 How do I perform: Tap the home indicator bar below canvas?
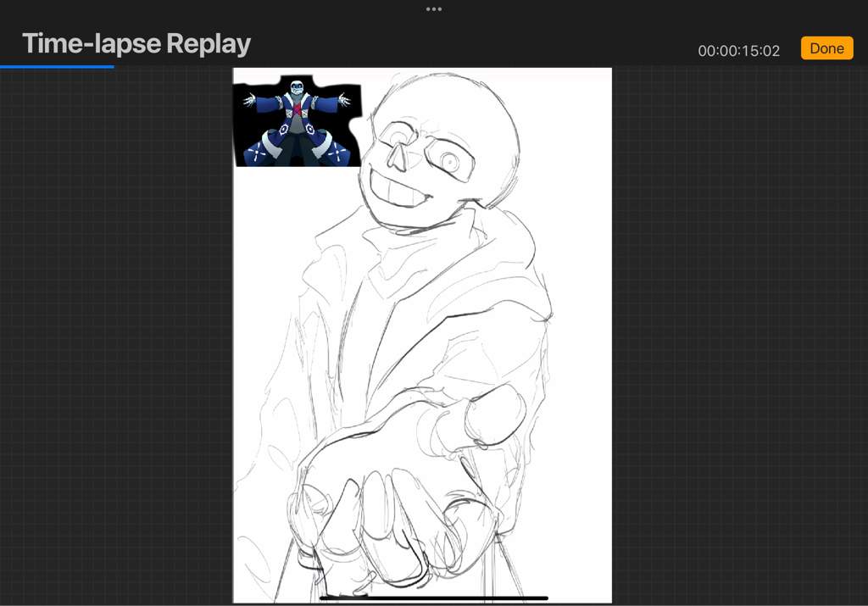tap(434, 598)
